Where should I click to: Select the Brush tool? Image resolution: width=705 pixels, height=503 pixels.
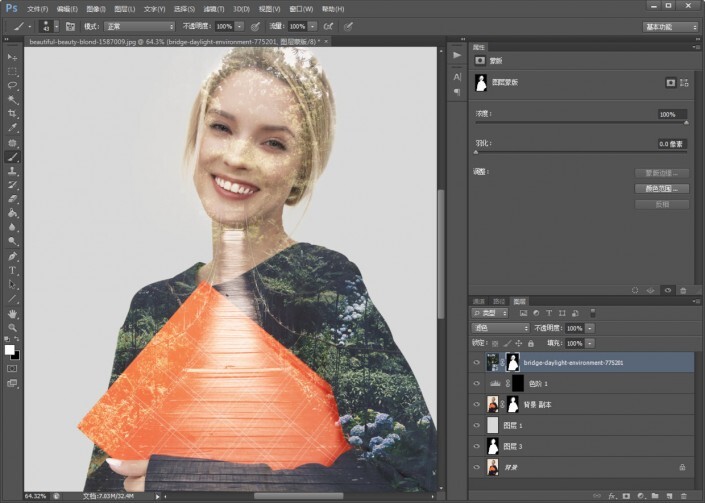click(13, 157)
